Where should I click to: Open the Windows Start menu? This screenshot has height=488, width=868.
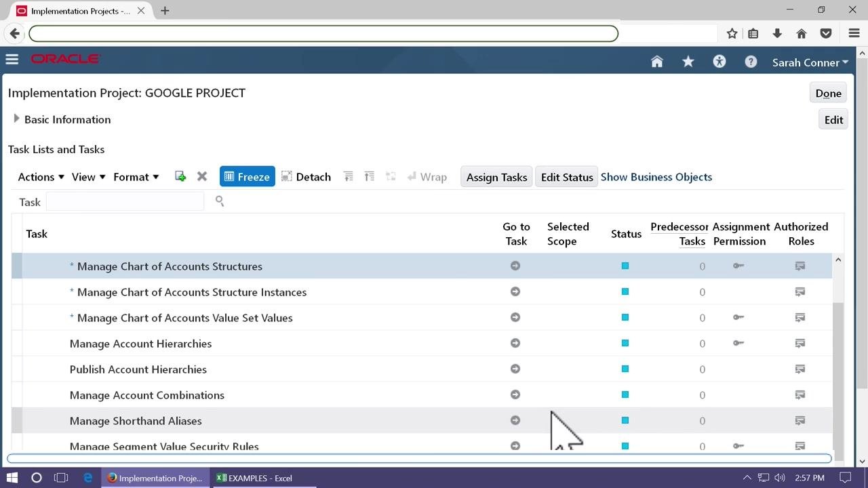pyautogui.click(x=12, y=478)
